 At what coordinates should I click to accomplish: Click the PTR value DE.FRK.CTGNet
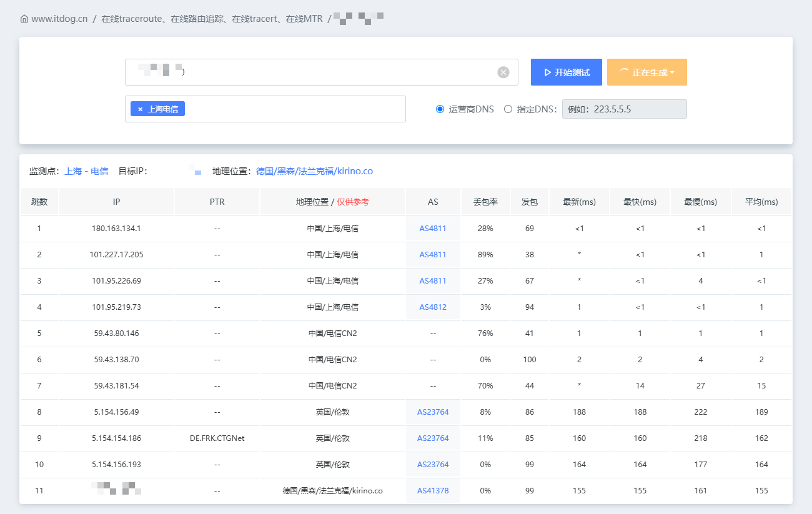tap(217, 438)
